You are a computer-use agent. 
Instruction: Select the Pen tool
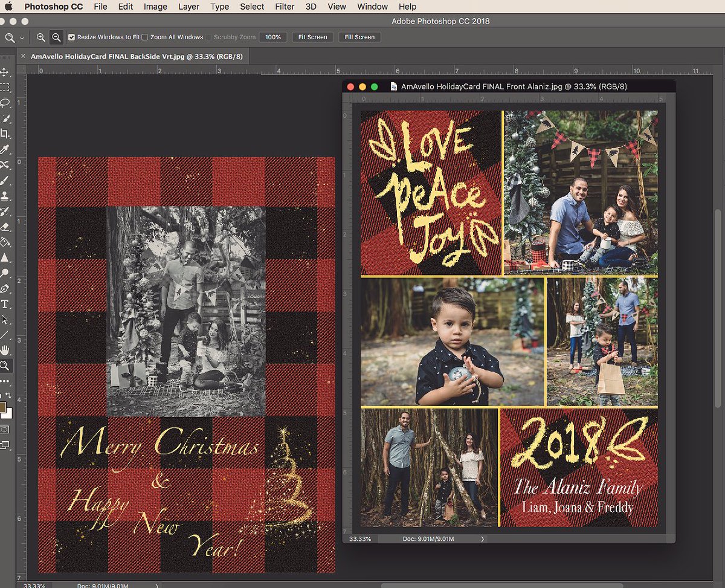point(5,288)
